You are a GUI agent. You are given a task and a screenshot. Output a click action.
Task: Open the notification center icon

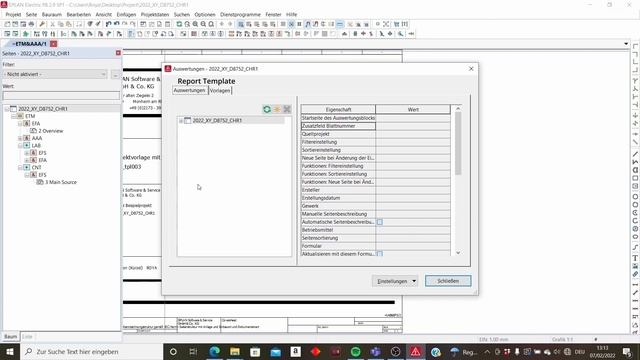click(627, 351)
